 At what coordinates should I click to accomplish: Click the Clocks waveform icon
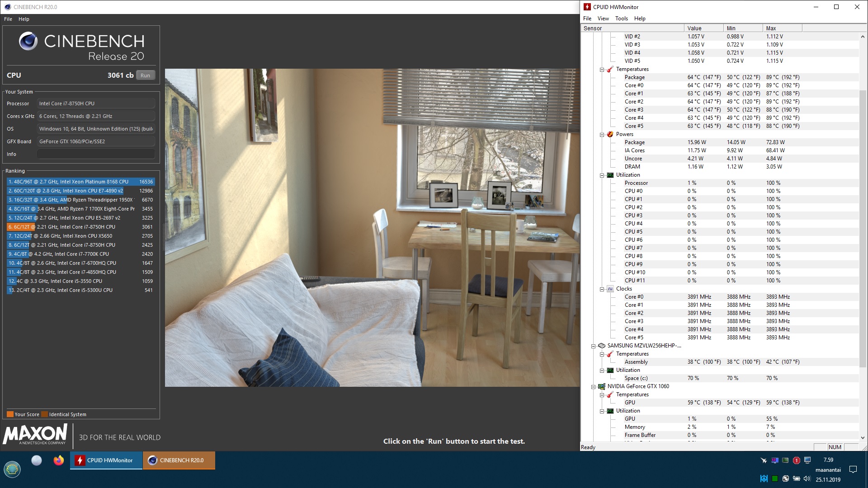(610, 289)
